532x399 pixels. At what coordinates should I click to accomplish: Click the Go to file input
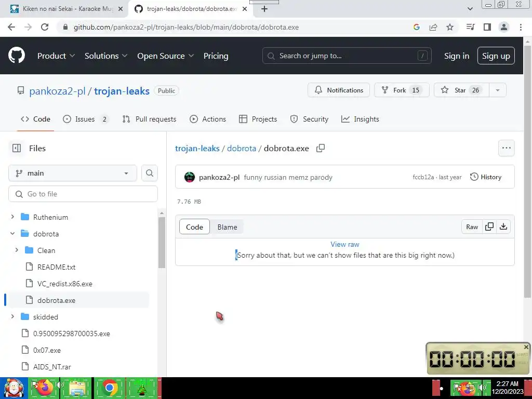click(x=83, y=194)
